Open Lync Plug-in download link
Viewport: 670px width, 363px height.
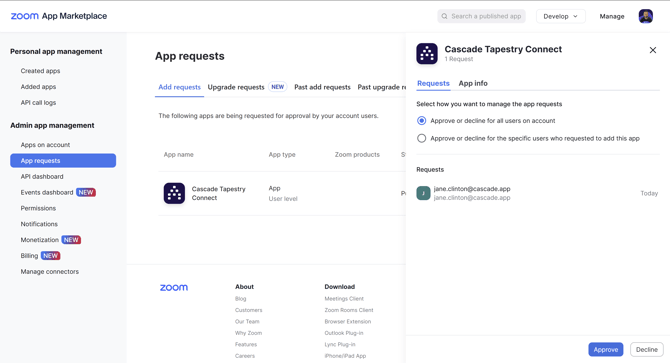coord(340,344)
